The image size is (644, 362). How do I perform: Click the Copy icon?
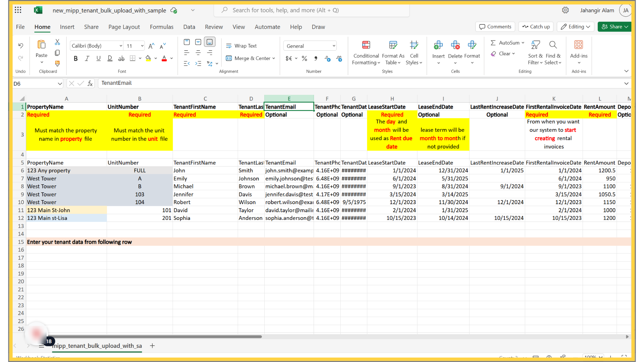pyautogui.click(x=57, y=53)
